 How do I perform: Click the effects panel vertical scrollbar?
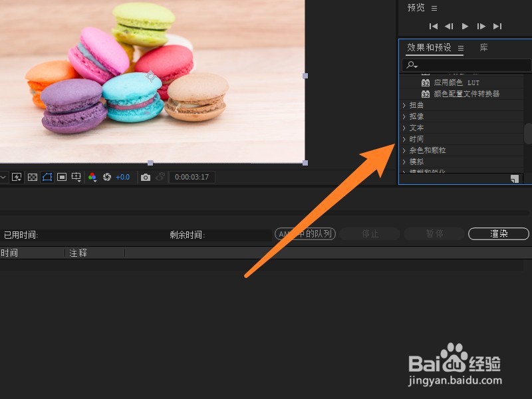528,134
